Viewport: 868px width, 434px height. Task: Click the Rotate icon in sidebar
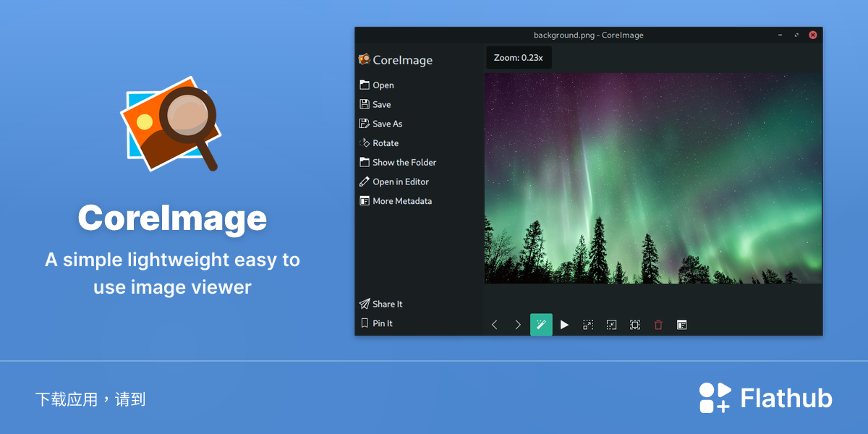pos(365,143)
